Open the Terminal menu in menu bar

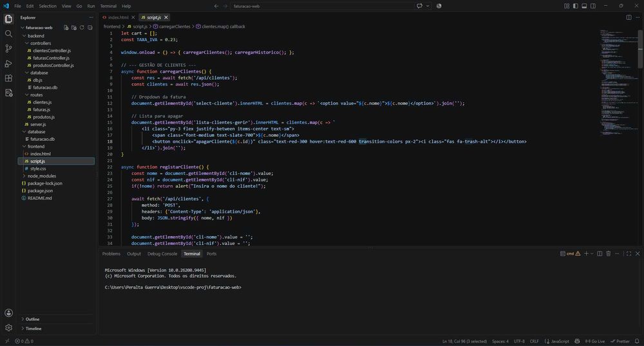[108, 6]
